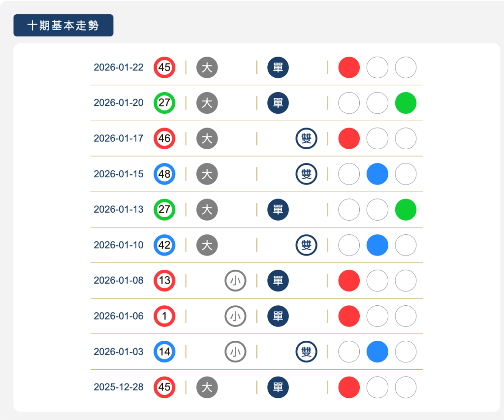Toggle the 單 badge on the 2025-12-28 row
Image resolution: width=504 pixels, height=420 pixels.
tap(278, 387)
